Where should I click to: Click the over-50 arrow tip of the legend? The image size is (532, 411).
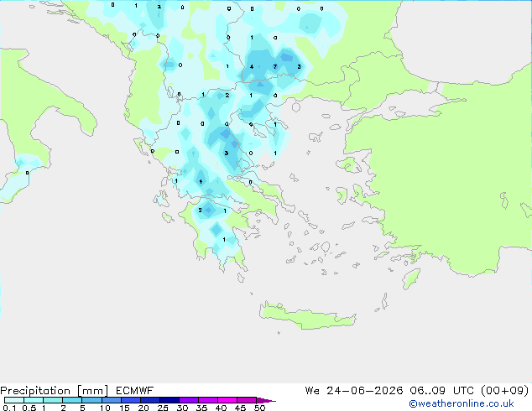[266, 400]
